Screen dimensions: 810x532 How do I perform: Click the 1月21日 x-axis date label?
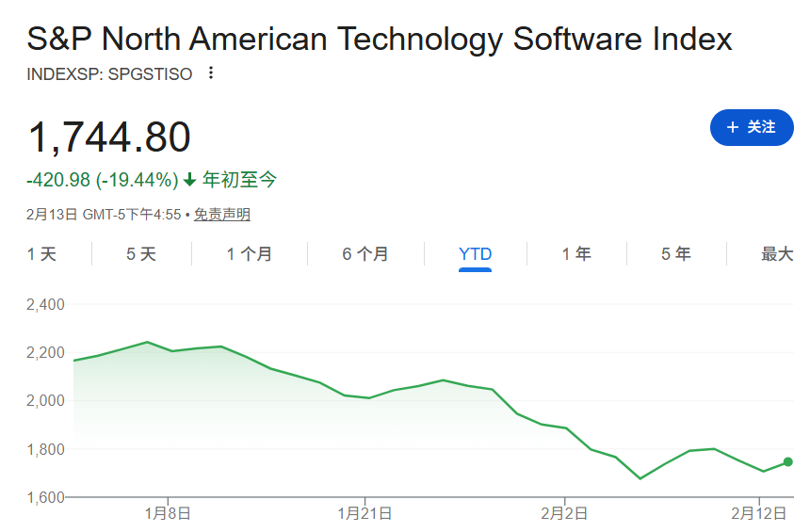pyautogui.click(x=364, y=514)
